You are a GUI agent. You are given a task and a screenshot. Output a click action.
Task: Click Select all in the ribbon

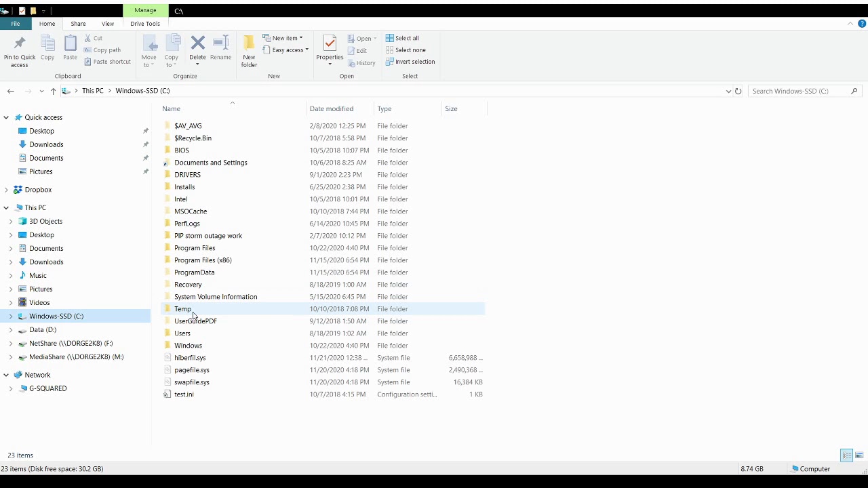point(402,38)
